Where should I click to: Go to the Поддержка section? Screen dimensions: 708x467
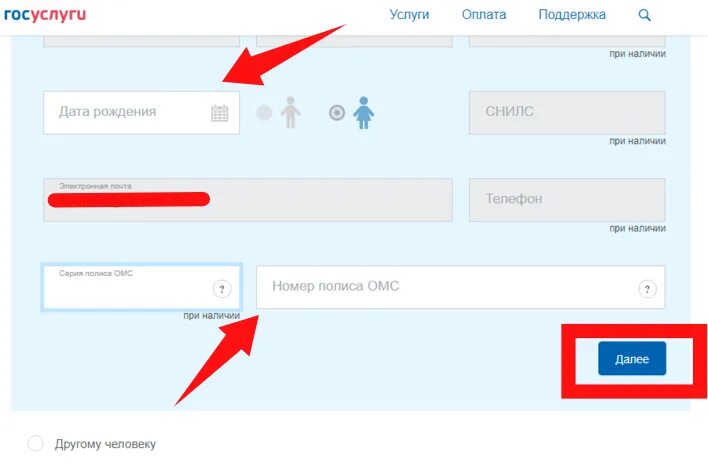click(572, 14)
